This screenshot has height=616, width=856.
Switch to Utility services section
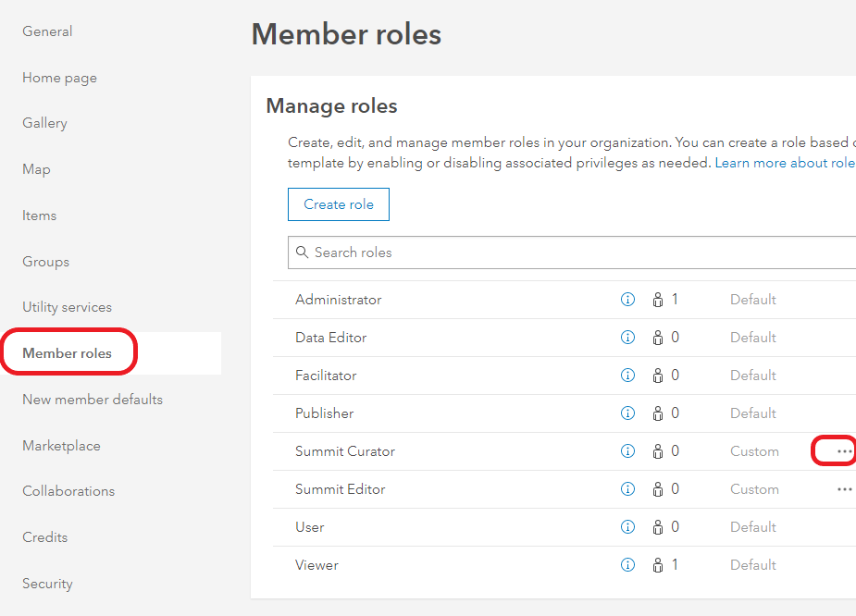(67, 307)
